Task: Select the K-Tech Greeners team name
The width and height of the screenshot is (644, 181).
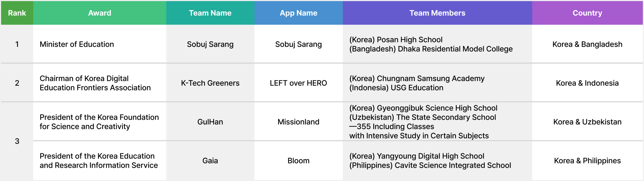Action: tap(210, 83)
